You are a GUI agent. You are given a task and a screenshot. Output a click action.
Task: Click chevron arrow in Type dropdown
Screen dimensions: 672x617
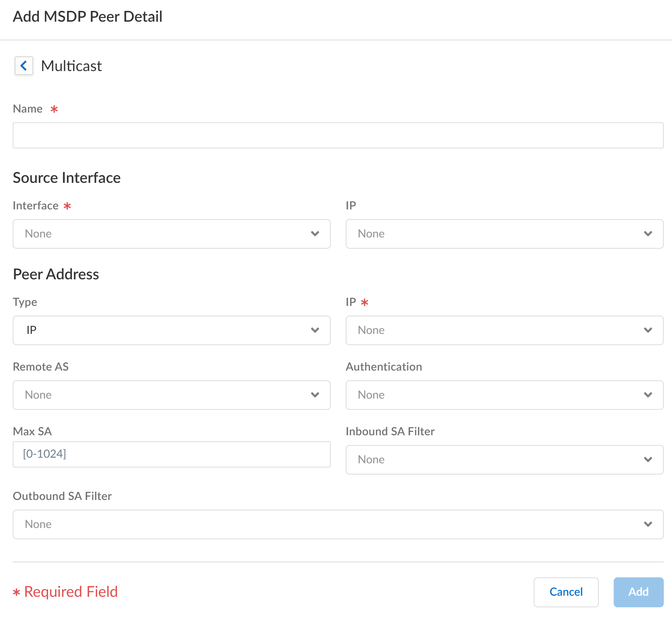[315, 330]
